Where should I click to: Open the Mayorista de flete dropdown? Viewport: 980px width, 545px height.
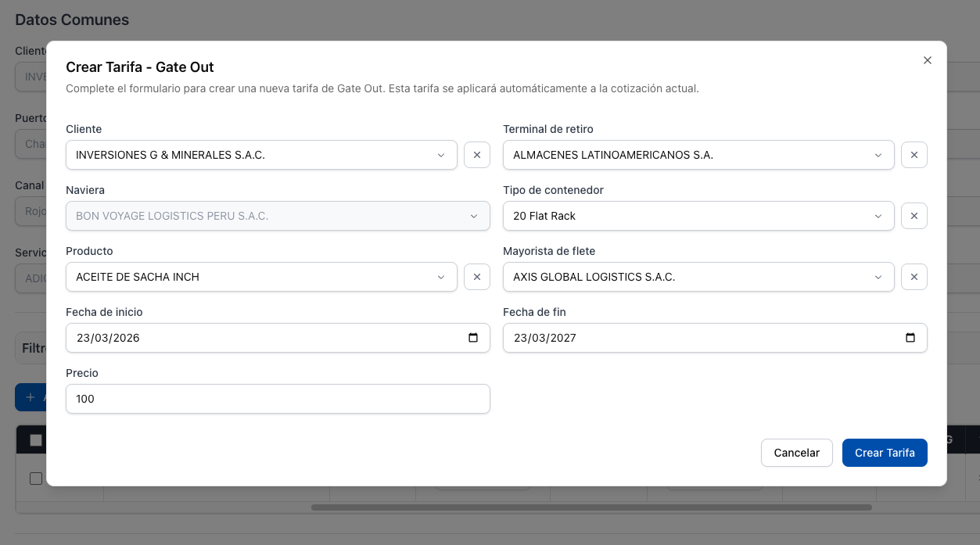(698, 277)
